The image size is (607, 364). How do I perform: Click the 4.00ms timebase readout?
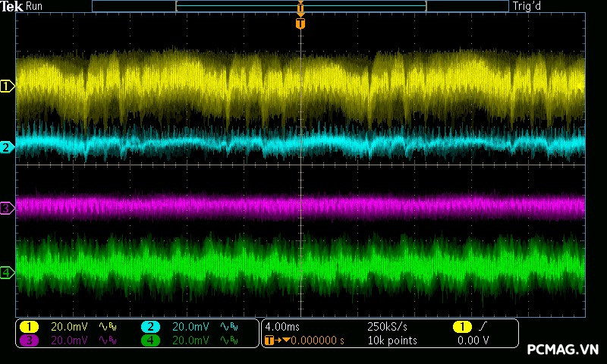(x=283, y=327)
